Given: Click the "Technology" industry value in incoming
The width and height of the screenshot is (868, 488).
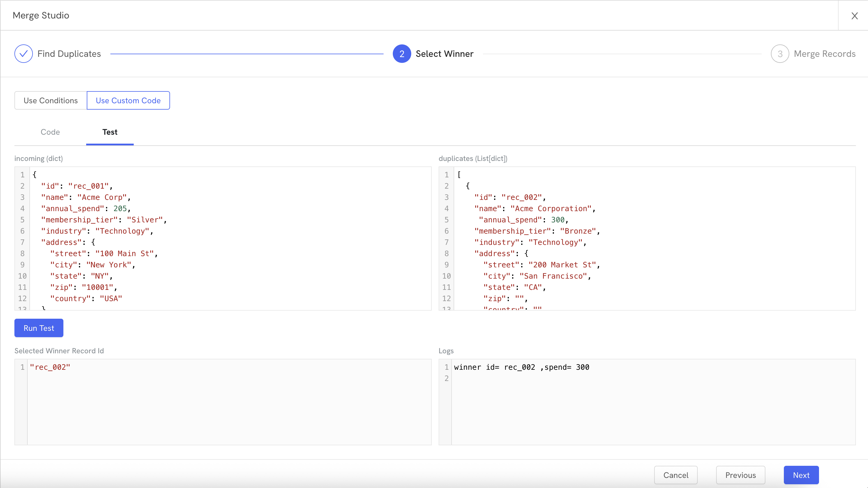Looking at the screenshot, I should [122, 231].
